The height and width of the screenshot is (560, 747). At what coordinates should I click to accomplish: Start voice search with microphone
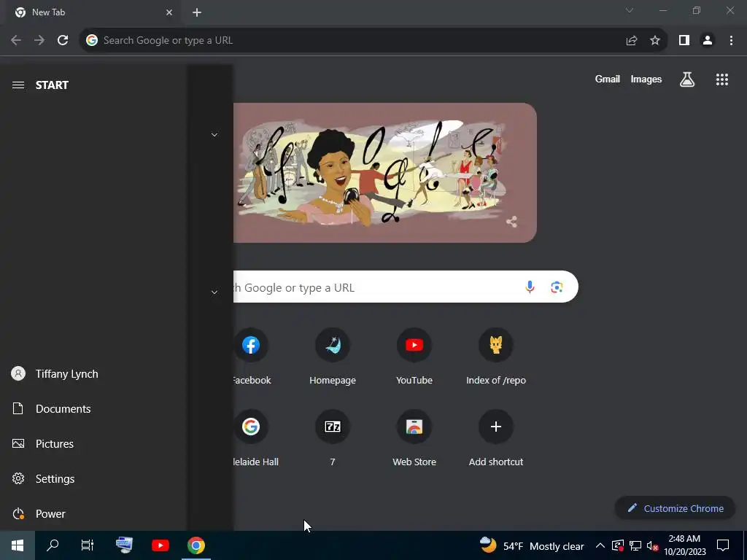[530, 287]
